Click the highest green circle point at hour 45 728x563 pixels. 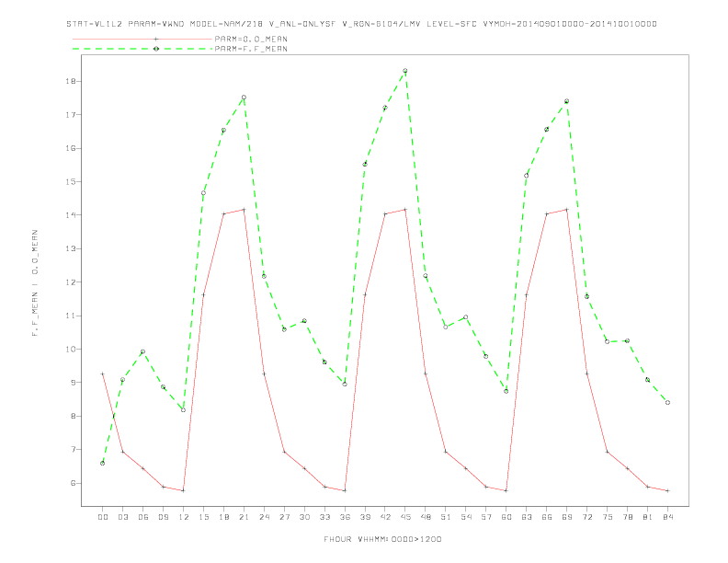pos(405,71)
